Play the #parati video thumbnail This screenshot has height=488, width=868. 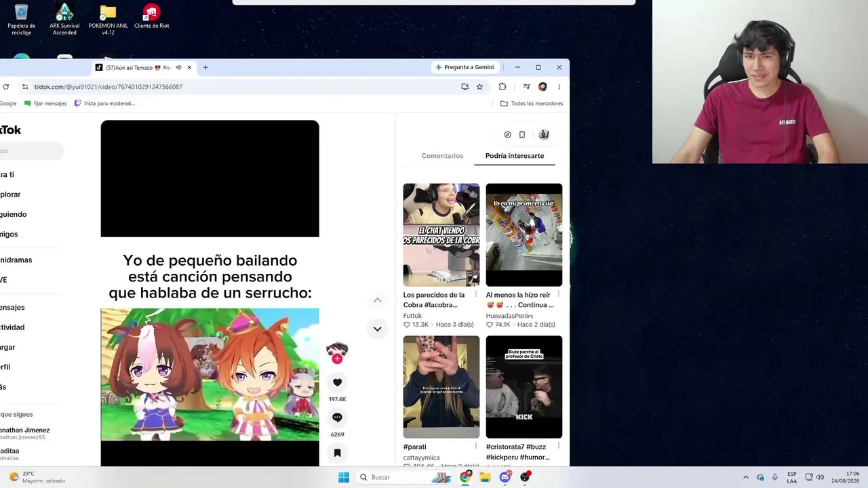441,387
